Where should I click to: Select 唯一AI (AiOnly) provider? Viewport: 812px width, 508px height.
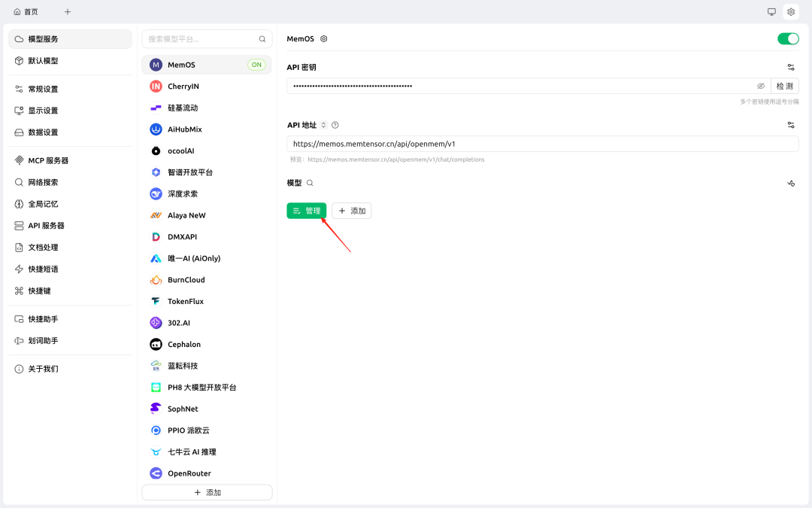tap(207, 259)
